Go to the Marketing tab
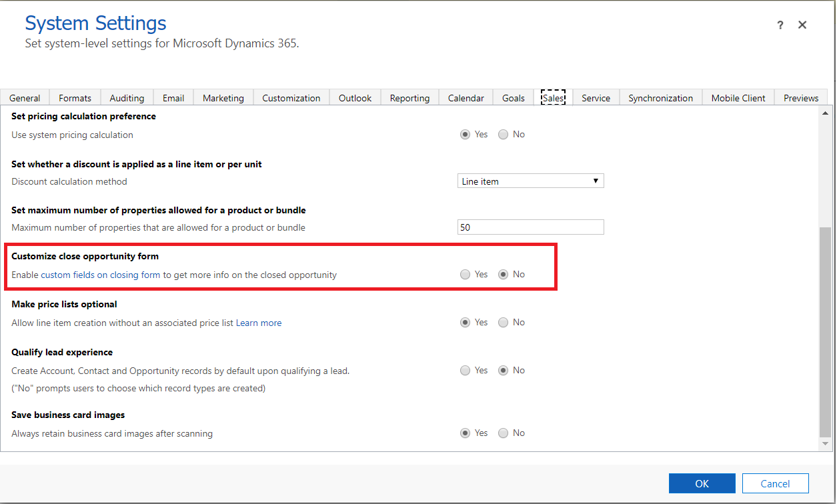Viewport: 837px width, 504px height. (x=223, y=98)
